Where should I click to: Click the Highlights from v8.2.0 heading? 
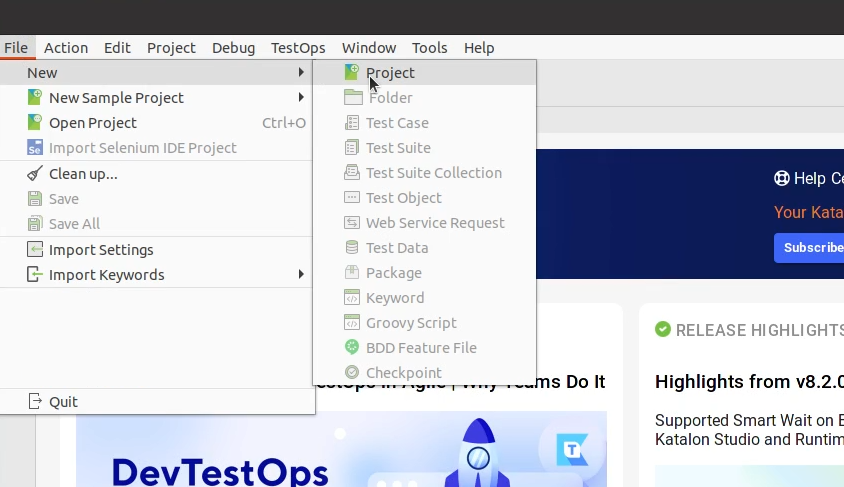[749, 382]
